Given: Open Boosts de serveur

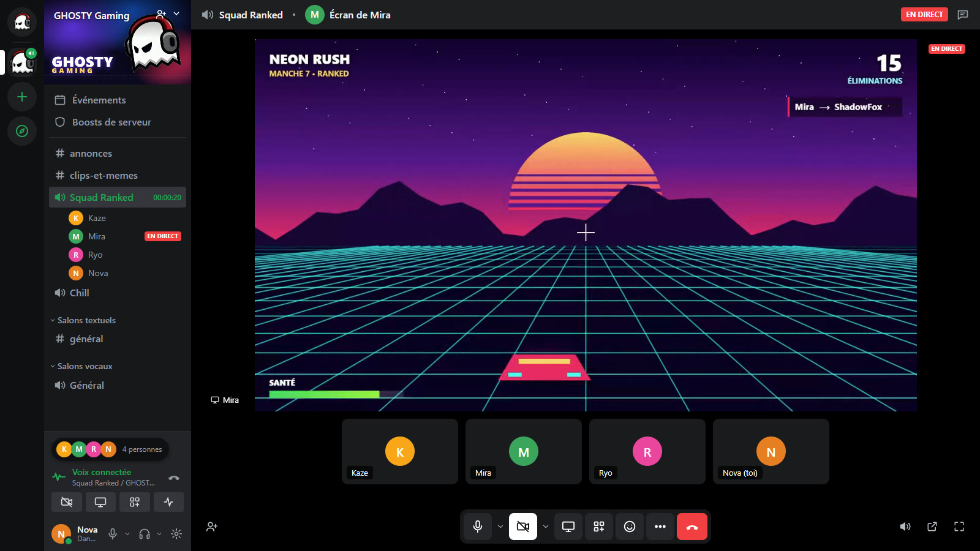Looking at the screenshot, I should 118,122.
